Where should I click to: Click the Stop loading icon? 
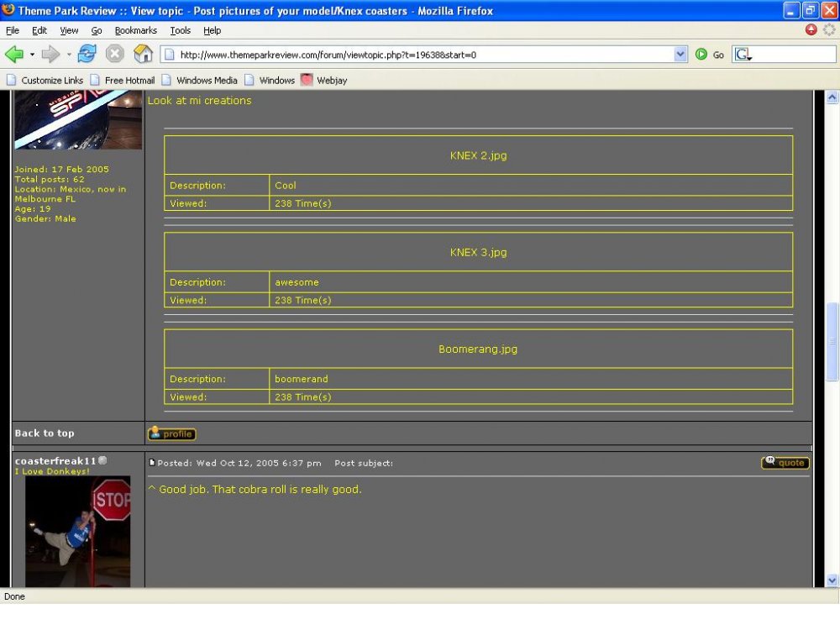point(115,55)
